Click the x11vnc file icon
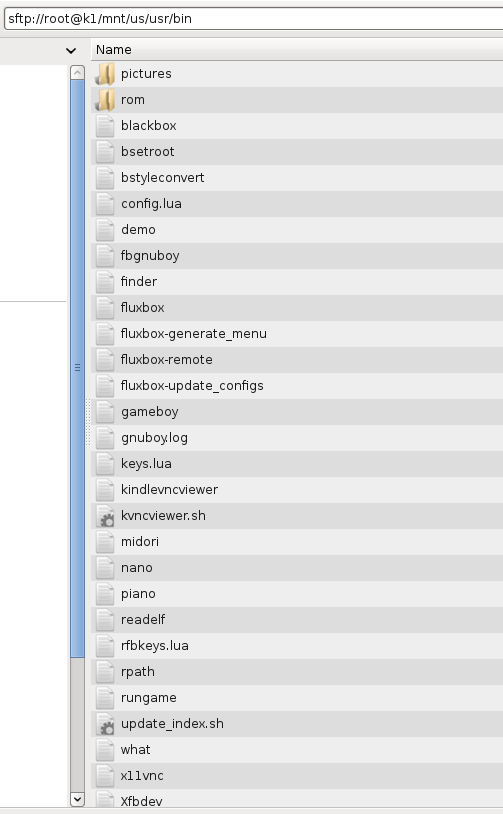This screenshot has width=503, height=814. pos(105,776)
